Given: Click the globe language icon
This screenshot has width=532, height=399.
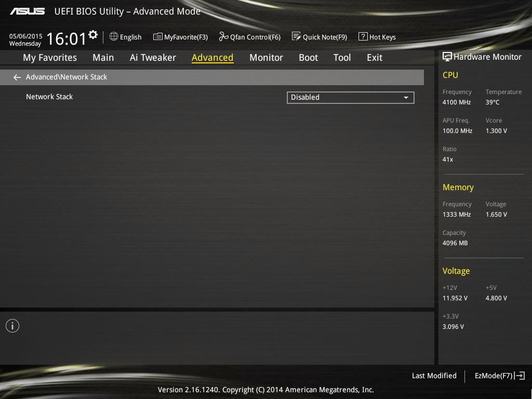Looking at the screenshot, I should point(114,36).
